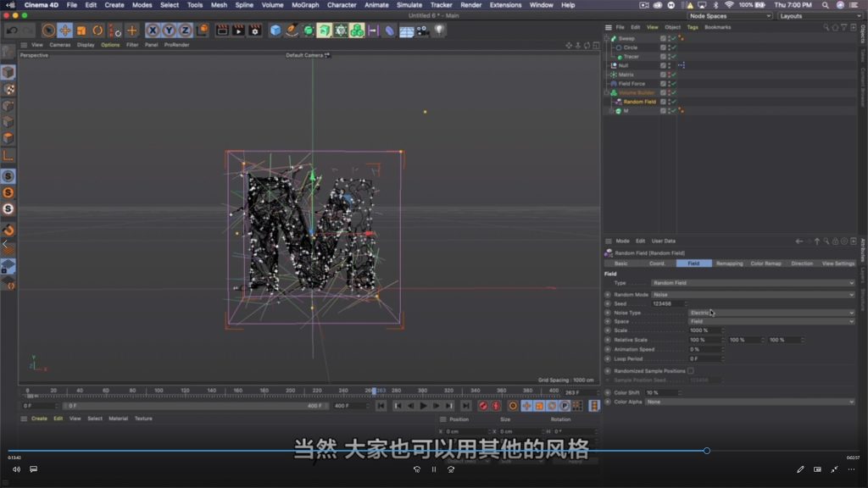Click the Cube primitive icon
This screenshot has width=868, height=488.
click(x=275, y=30)
